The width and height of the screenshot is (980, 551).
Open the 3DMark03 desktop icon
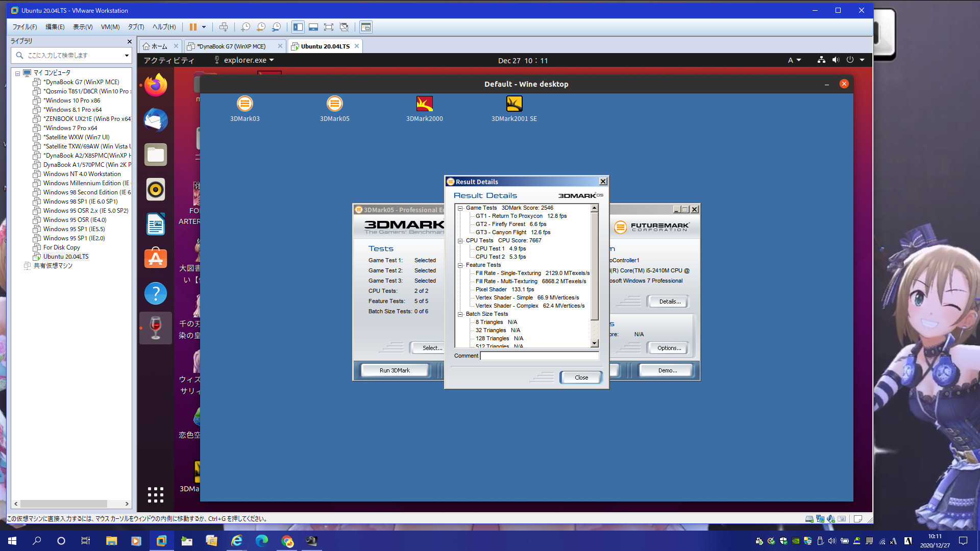coord(245,109)
